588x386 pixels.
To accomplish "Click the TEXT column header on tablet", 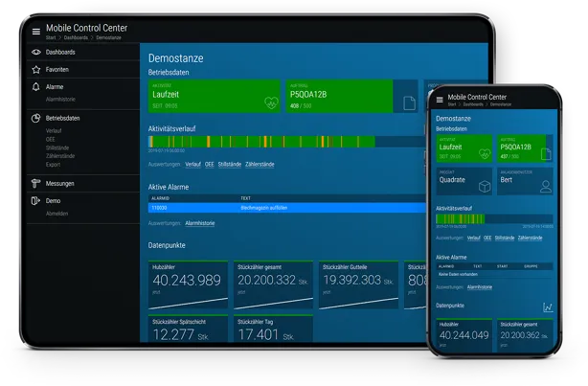I will [245, 198].
